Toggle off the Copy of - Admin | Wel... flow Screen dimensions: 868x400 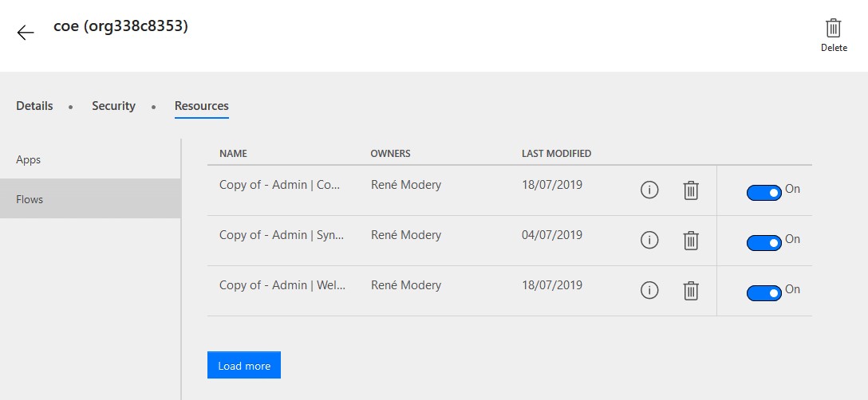(x=764, y=293)
